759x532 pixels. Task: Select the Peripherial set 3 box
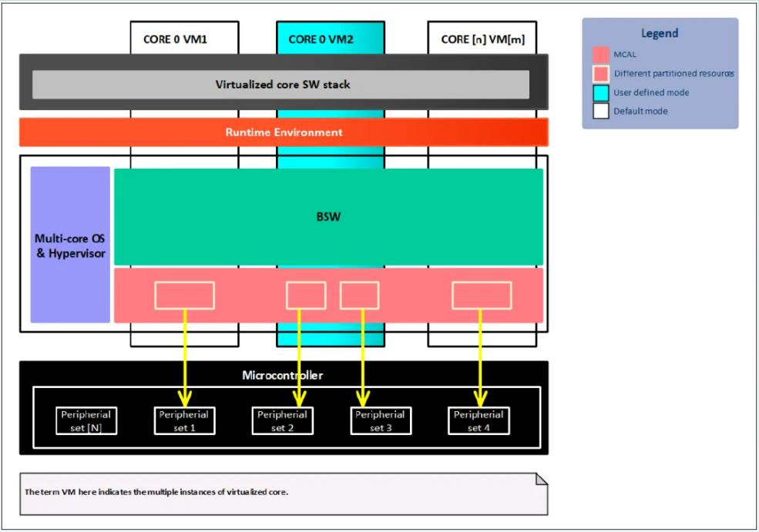(x=381, y=421)
